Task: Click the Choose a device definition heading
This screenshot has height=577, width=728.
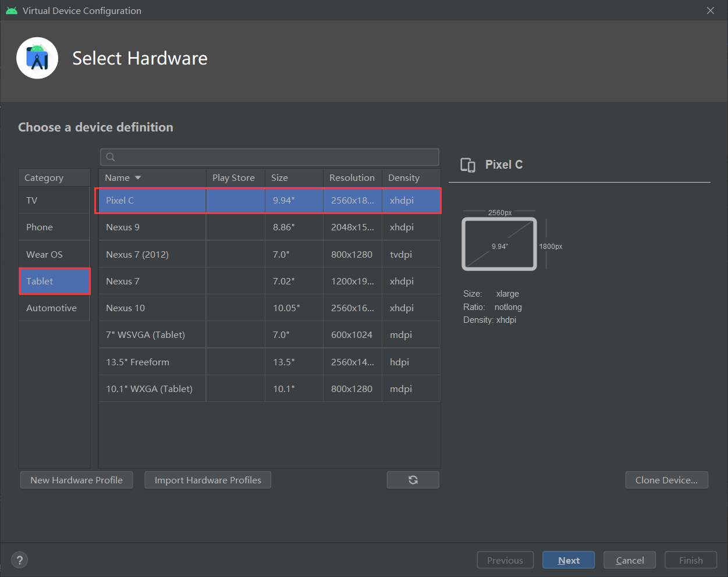Action: tap(95, 127)
